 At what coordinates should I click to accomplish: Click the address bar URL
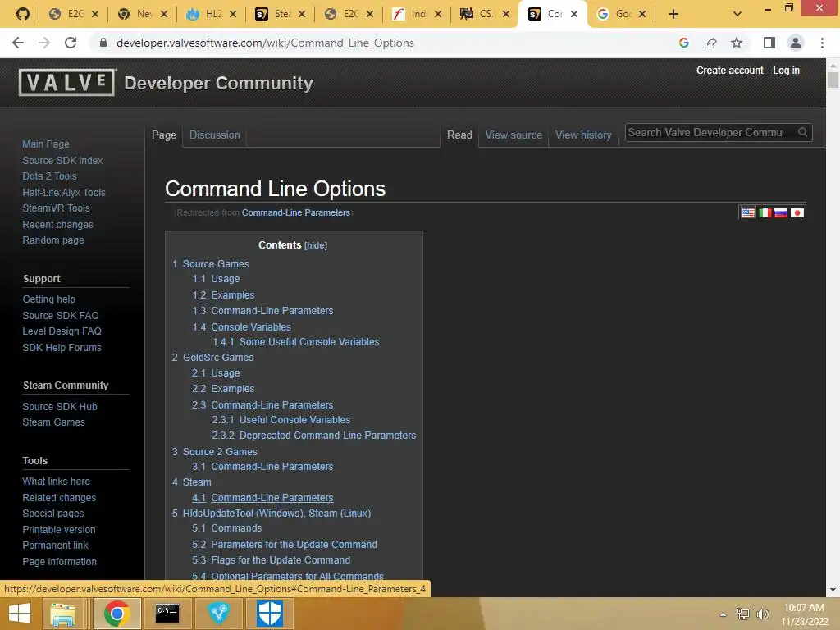coord(265,43)
